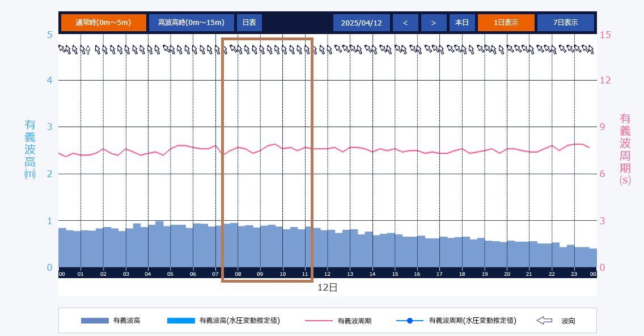Click the 12 hour label on time axis
Image resolution: width=644 pixels, height=336 pixels.
[327, 274]
